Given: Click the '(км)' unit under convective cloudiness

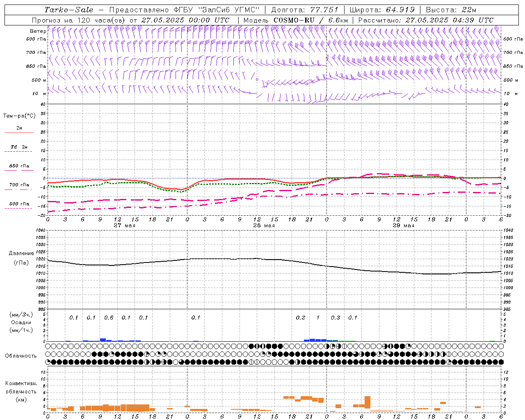Looking at the screenshot, I should tap(21, 399).
